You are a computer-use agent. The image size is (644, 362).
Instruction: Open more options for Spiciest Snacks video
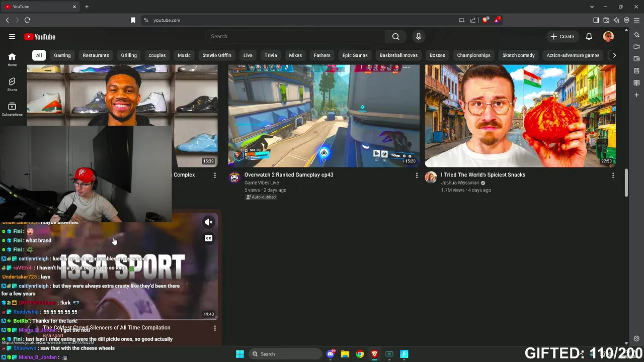(x=613, y=175)
